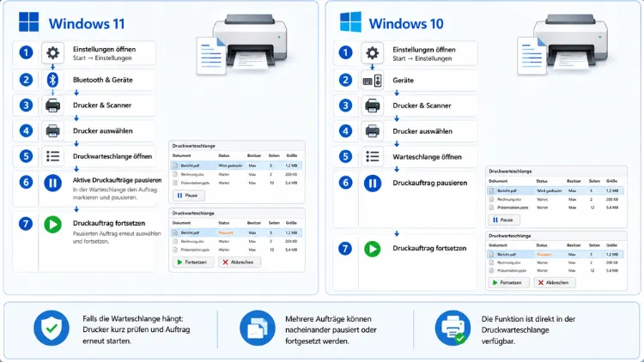Click printer icon next to Windows 10 Drucker & Scanner

click(x=372, y=106)
